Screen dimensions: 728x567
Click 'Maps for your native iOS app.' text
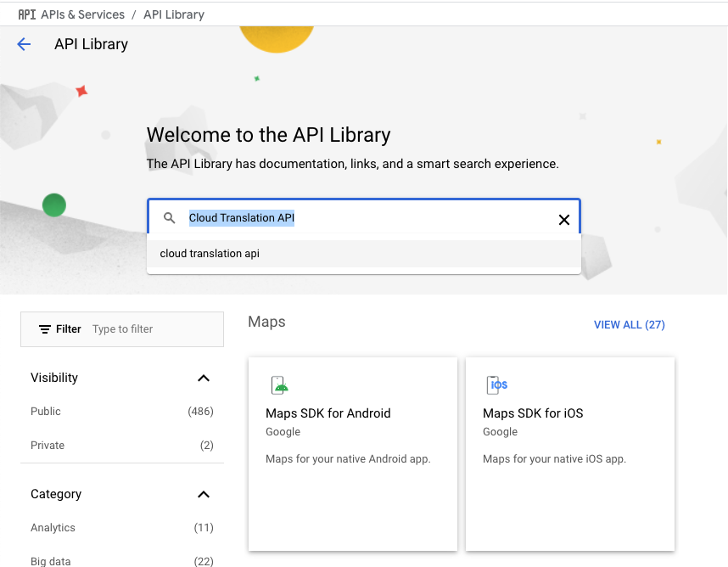coord(554,459)
